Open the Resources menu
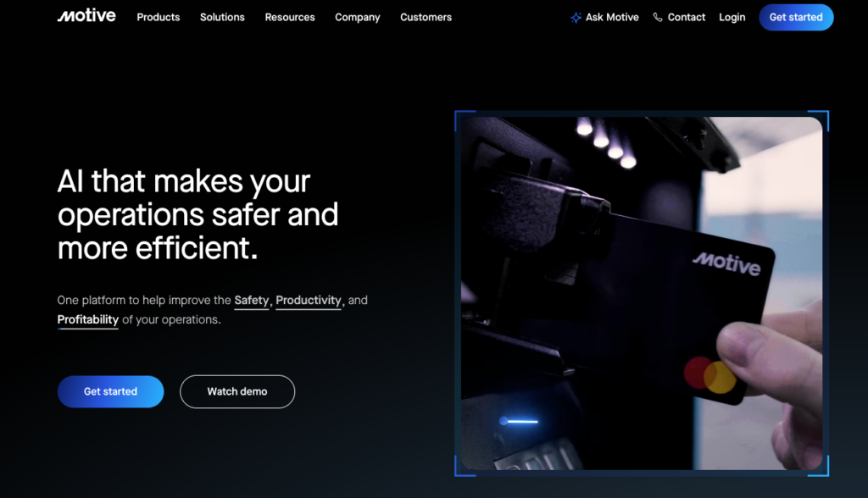The width and height of the screenshot is (868, 498). (290, 17)
